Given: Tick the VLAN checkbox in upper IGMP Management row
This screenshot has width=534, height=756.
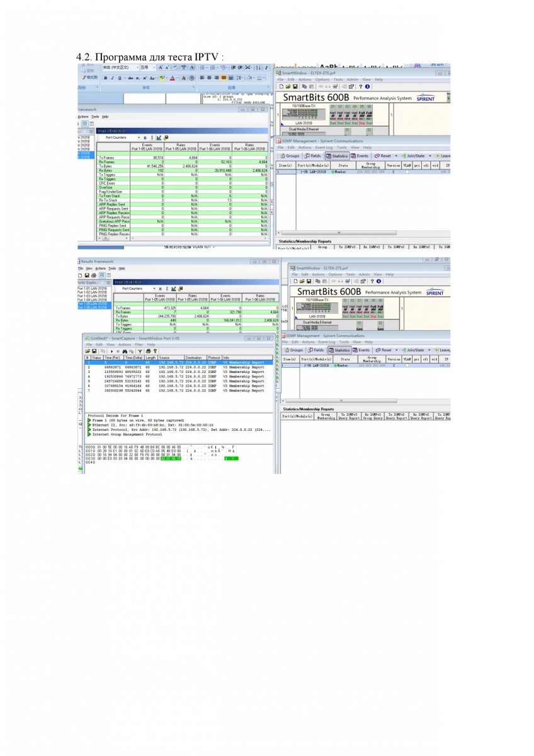Looking at the screenshot, I should [407, 171].
